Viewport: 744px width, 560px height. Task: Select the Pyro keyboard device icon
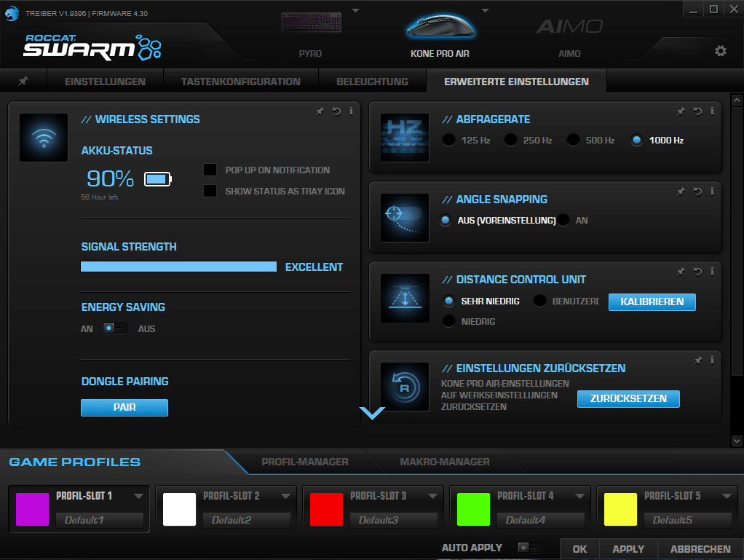point(310,25)
